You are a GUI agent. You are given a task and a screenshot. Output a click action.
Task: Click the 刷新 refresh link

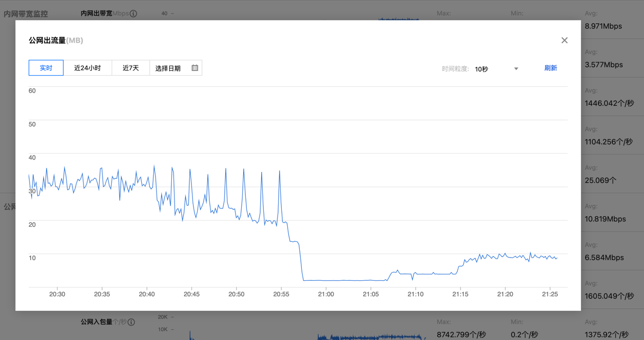tap(550, 68)
